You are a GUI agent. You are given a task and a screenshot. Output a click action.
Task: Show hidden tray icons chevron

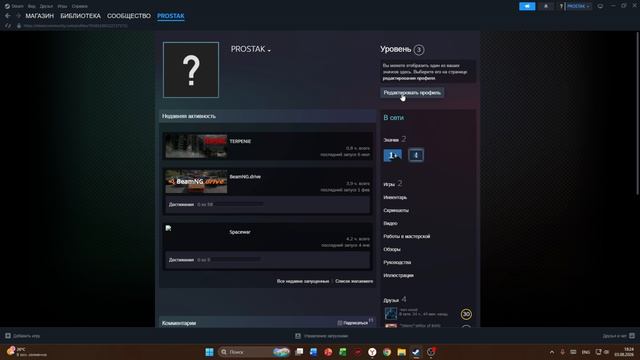552,352
